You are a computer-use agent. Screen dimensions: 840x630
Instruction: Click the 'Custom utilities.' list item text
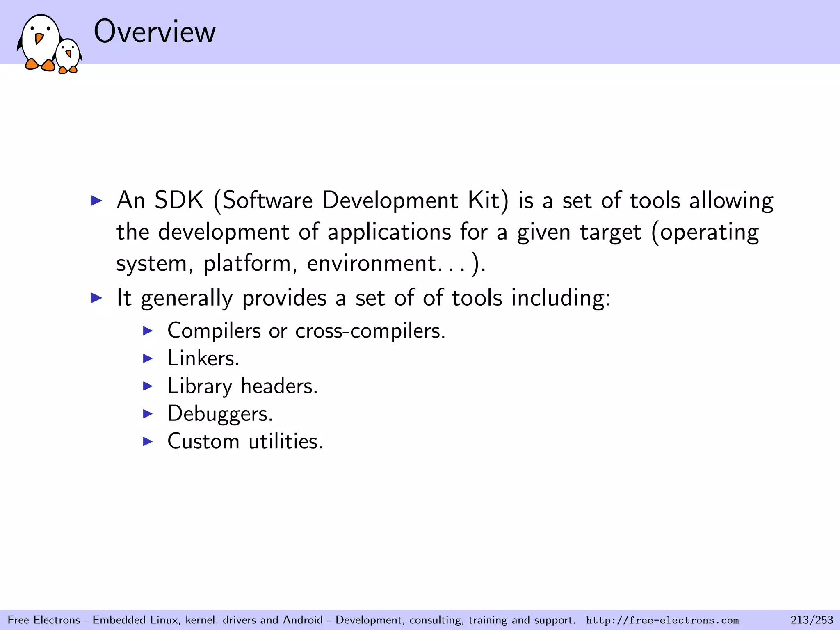coord(245,441)
